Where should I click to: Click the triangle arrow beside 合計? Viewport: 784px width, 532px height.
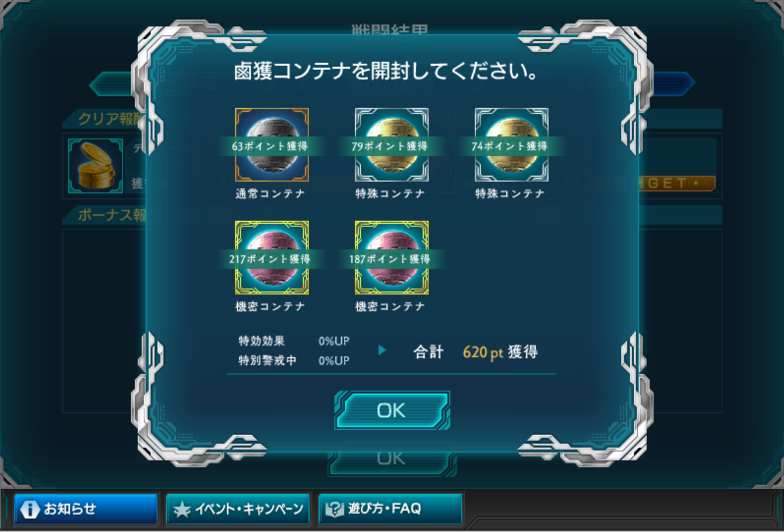click(x=382, y=350)
